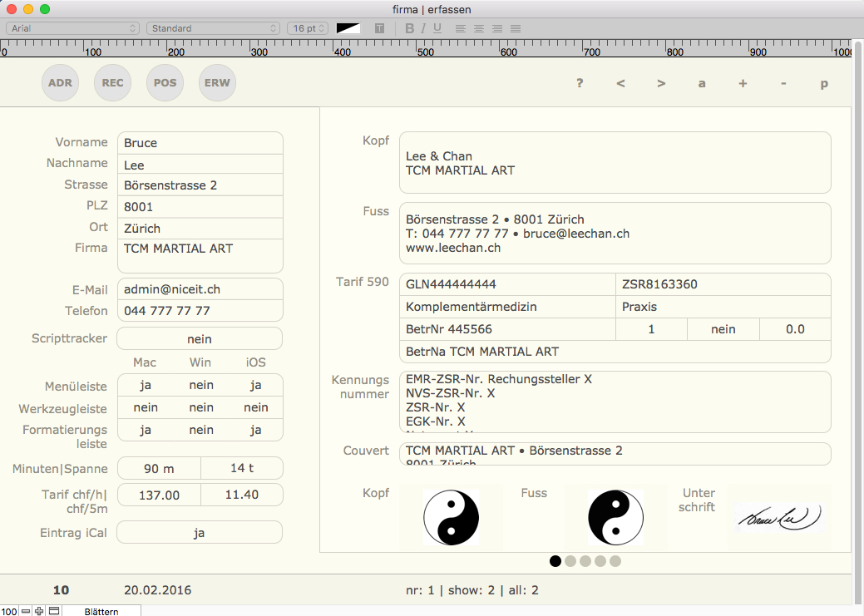Click the E-Mail input field
The height and width of the screenshot is (616, 864).
coord(200,289)
